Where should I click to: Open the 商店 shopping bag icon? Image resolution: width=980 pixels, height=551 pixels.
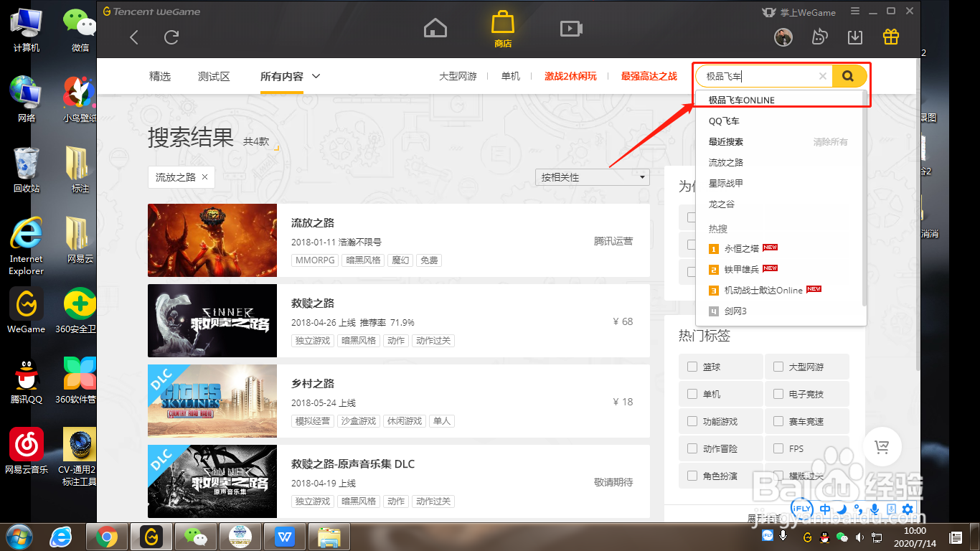(x=503, y=29)
